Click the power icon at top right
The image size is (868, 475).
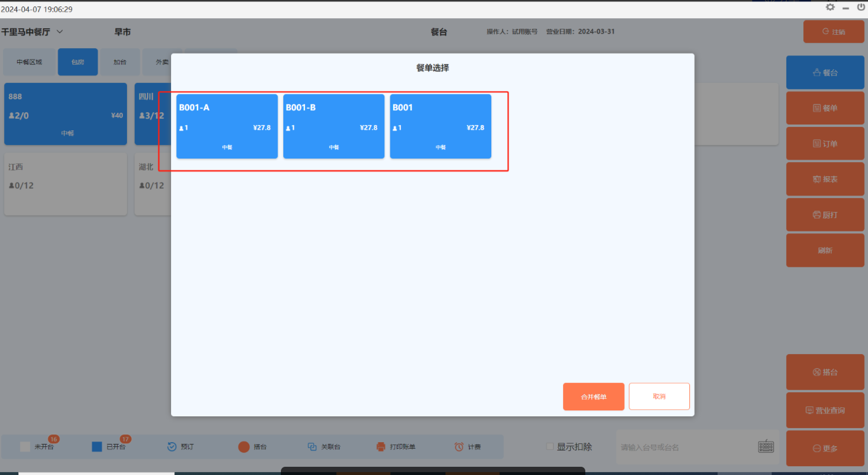click(861, 7)
